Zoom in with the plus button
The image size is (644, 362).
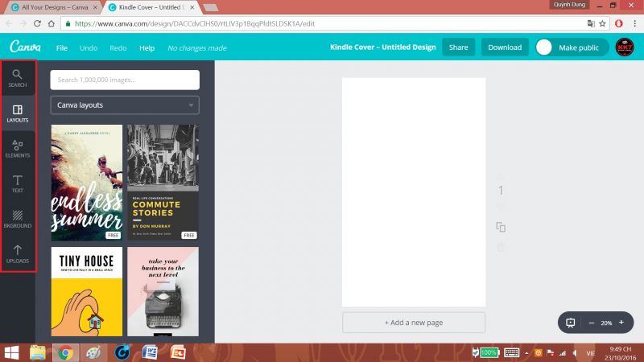point(621,323)
